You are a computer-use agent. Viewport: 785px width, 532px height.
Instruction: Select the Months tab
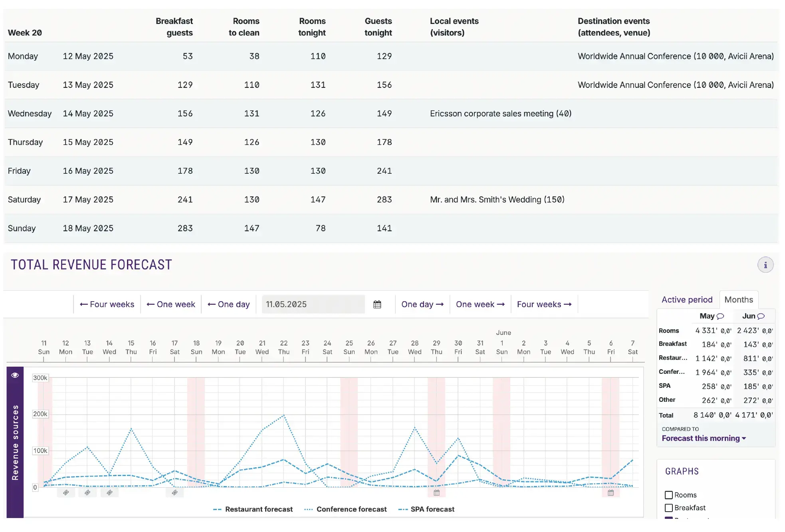point(739,300)
